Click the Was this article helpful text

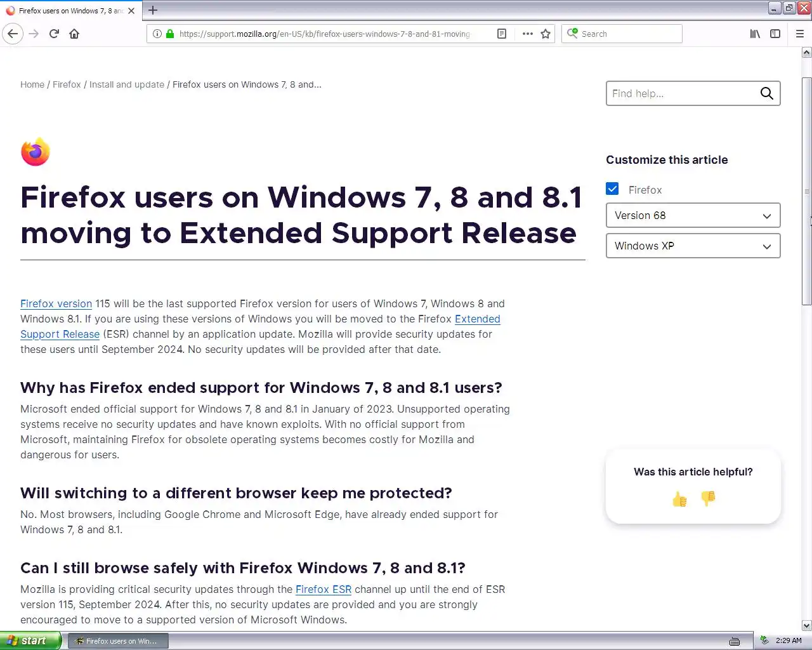[x=693, y=472]
